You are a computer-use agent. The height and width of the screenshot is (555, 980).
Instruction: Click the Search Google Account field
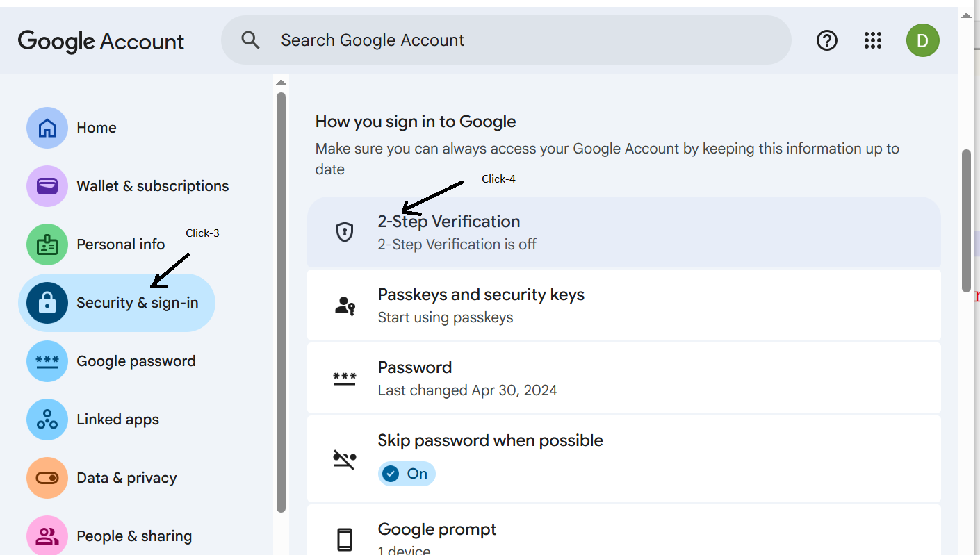[x=506, y=40]
